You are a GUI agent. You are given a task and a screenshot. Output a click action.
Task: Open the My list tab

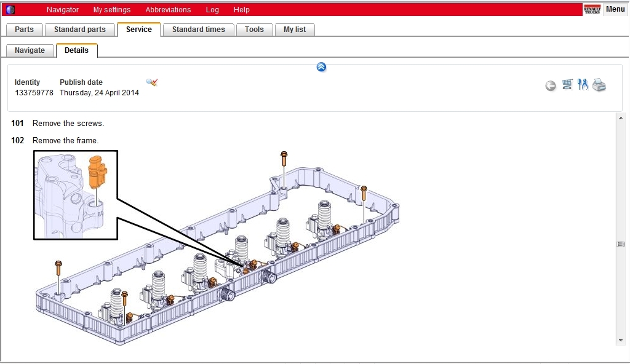point(295,30)
